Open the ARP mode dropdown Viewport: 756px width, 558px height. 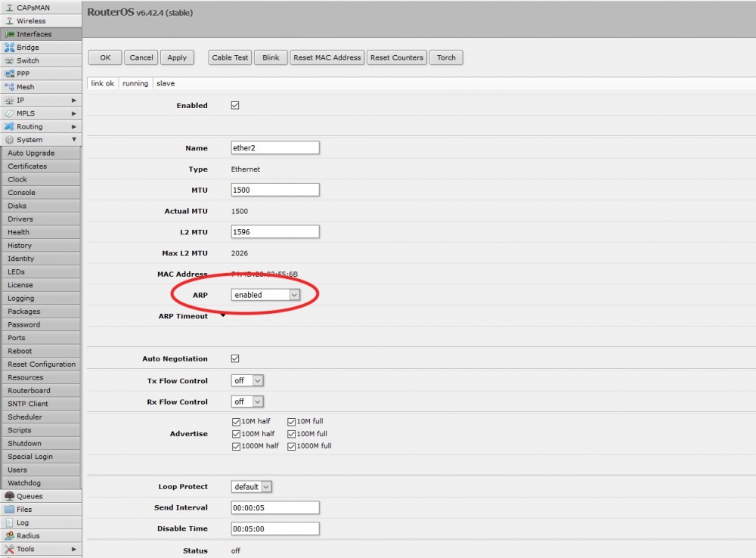click(265, 295)
